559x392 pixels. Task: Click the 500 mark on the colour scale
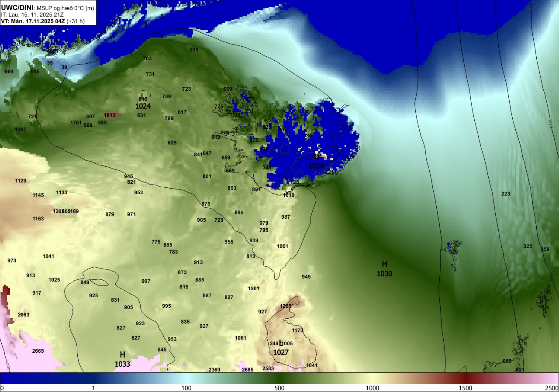279,388
